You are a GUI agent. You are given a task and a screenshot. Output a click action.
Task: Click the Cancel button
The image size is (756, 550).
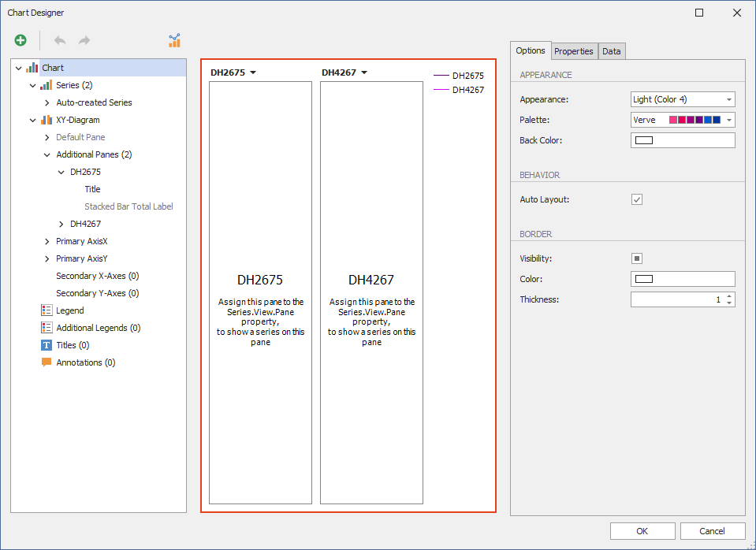pos(713,531)
